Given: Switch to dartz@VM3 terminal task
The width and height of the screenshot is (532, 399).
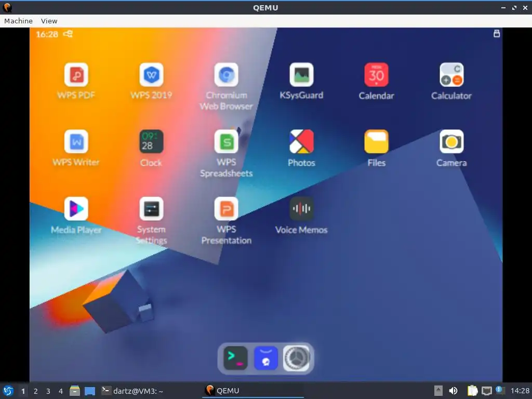Looking at the screenshot, I should coord(132,391).
